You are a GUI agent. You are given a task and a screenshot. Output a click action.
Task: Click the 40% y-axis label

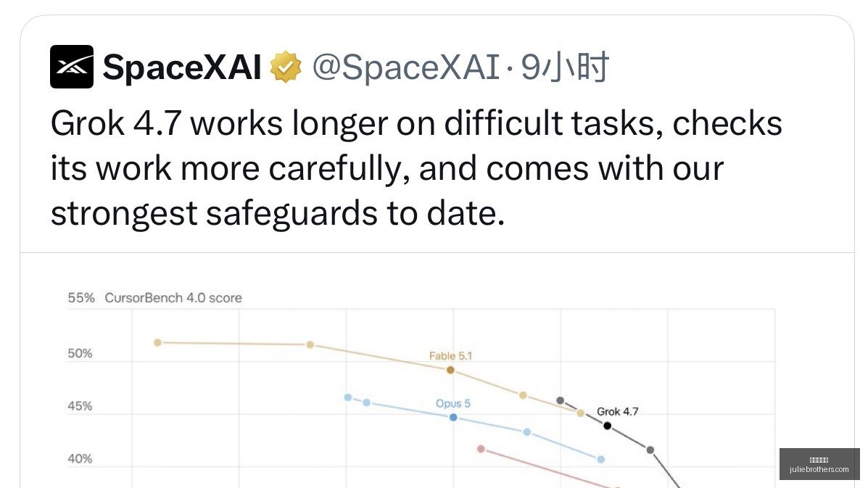80,459
